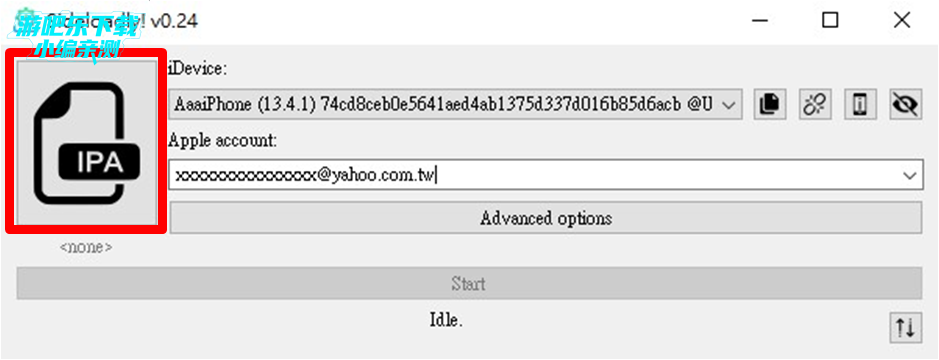Image resolution: width=939 pixels, height=360 pixels.
Task: Copy the device UDID using the copy icon
Action: (x=770, y=105)
